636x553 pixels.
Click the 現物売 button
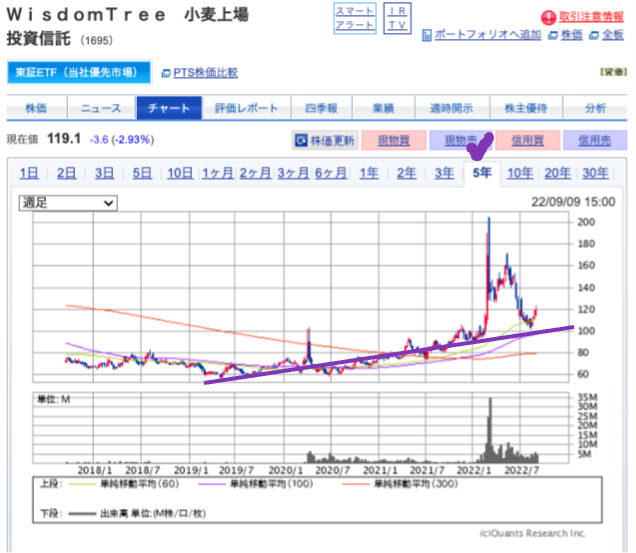coord(461,141)
